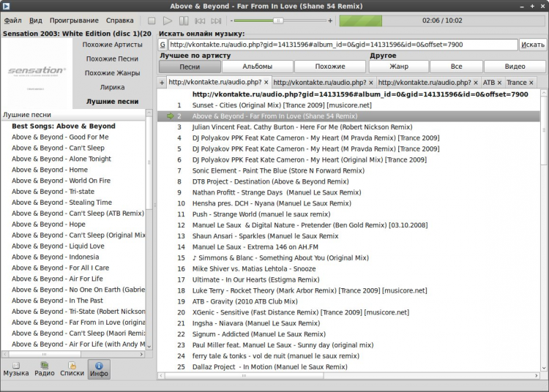The width and height of the screenshot is (549, 392).
Task: Click down arrow of best songs scrollbar
Action: click(x=149, y=346)
